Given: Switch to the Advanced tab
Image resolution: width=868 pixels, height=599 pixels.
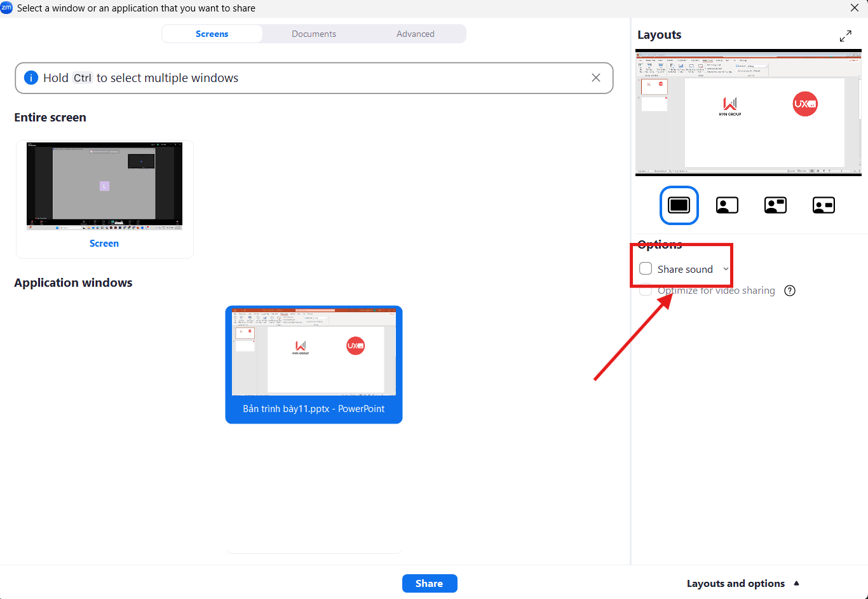Looking at the screenshot, I should pyautogui.click(x=415, y=33).
